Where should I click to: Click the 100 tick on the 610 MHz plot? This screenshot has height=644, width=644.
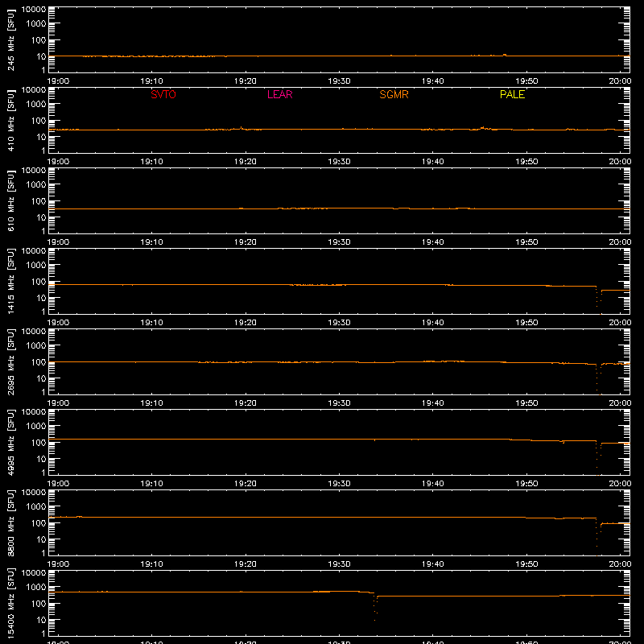pos(39,201)
